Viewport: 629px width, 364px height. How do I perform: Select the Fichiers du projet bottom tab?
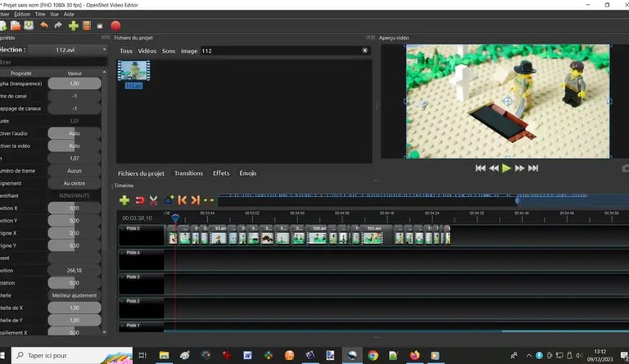[x=141, y=173]
